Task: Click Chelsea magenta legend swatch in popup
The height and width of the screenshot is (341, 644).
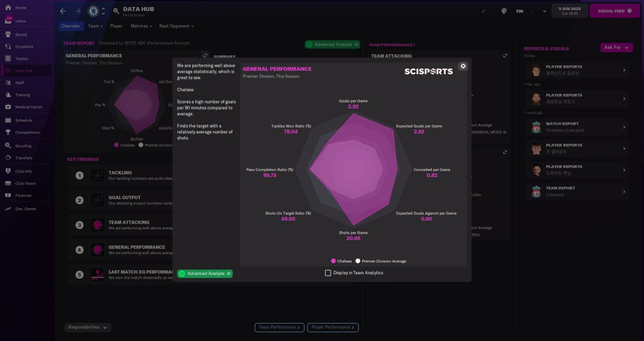Action: [x=333, y=261]
